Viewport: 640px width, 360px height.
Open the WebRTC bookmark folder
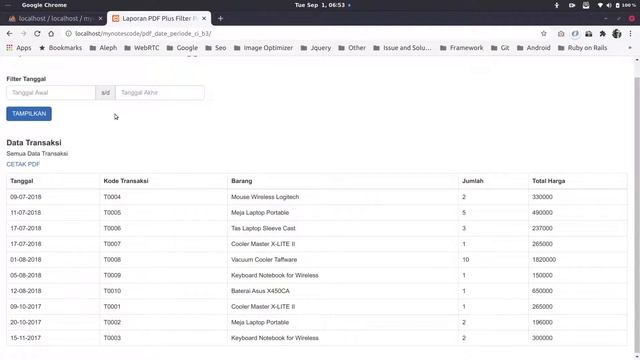[x=142, y=48]
